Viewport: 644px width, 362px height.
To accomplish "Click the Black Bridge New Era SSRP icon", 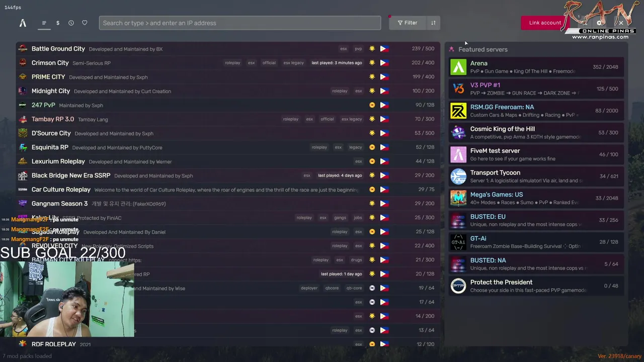I will pyautogui.click(x=23, y=175).
